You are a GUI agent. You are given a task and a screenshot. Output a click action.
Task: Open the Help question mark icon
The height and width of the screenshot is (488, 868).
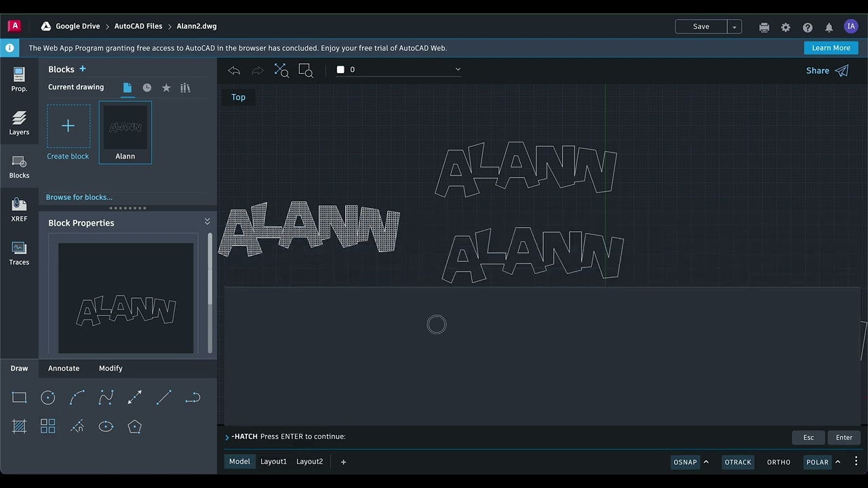coord(807,27)
